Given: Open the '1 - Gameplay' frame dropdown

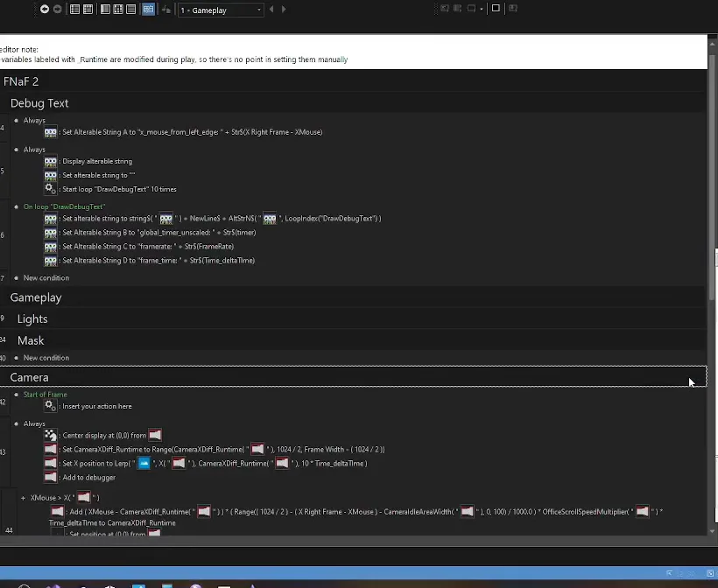Looking at the screenshot, I should pos(221,10).
